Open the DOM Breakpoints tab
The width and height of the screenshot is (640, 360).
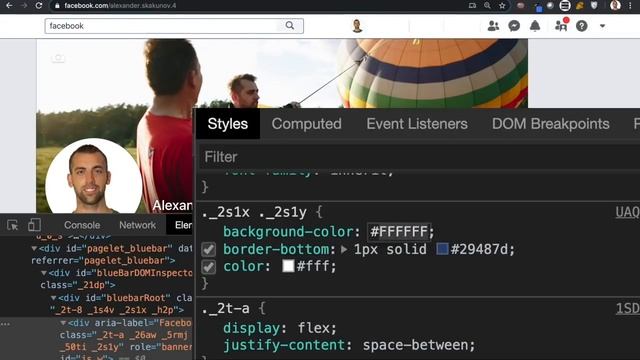coord(551,124)
